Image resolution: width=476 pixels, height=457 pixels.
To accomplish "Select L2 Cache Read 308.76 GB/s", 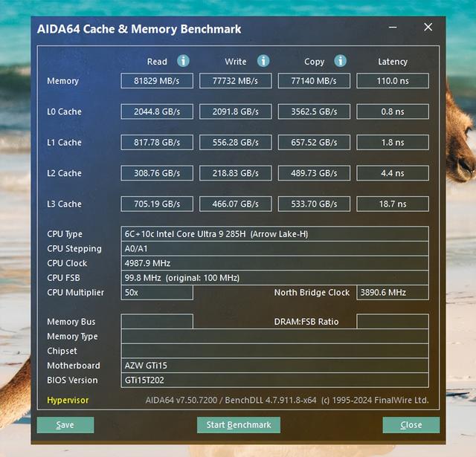I will [x=157, y=173].
